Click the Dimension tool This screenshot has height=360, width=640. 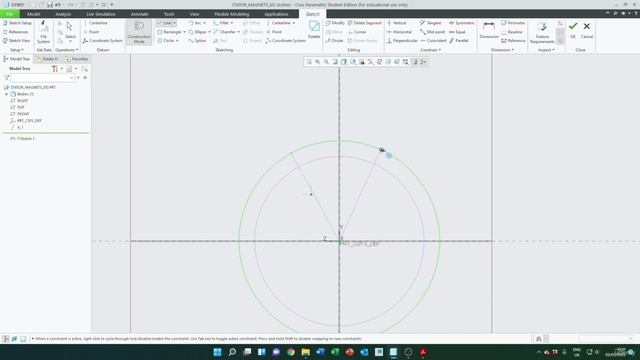click(x=489, y=31)
